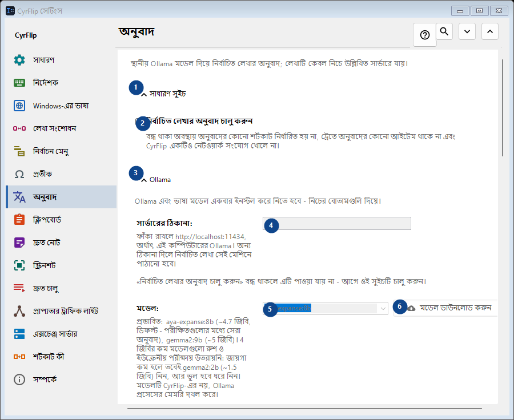
Task: Open the নির্বাচন মেনু page
Action: pyautogui.click(x=61, y=151)
